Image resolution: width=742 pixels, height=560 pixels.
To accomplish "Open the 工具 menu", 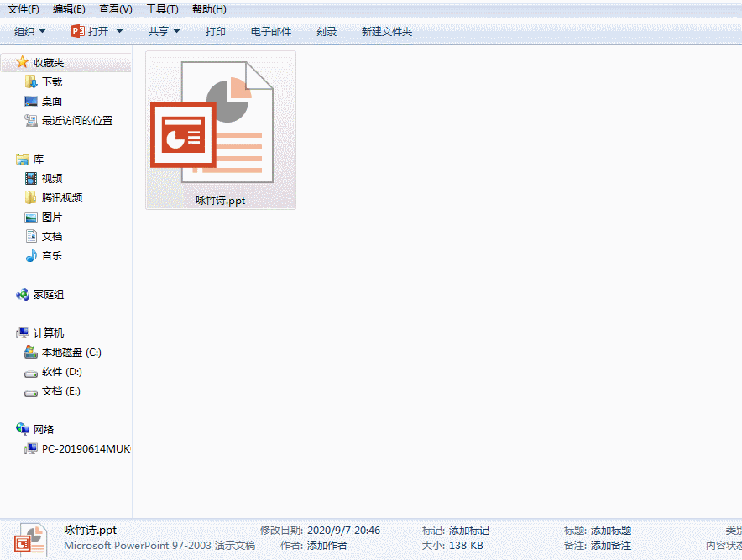I will (x=161, y=9).
